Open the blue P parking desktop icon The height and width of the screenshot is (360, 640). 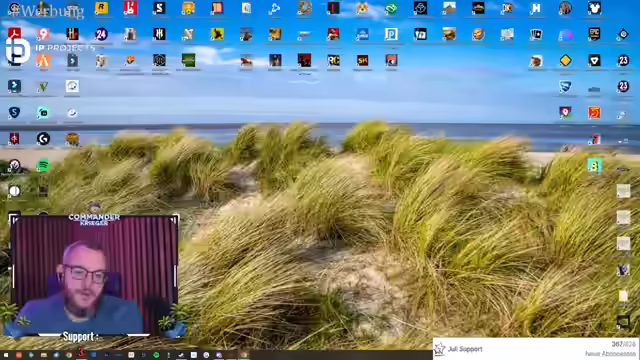point(391,34)
